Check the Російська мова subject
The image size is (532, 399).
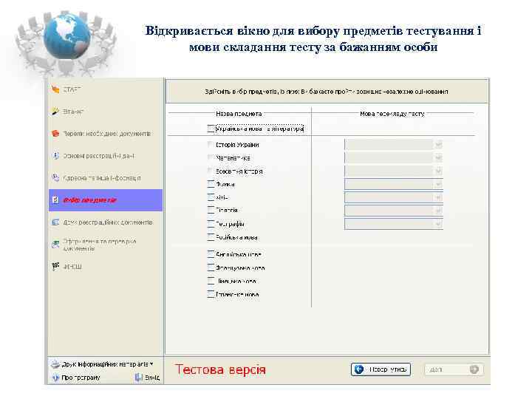(x=211, y=237)
